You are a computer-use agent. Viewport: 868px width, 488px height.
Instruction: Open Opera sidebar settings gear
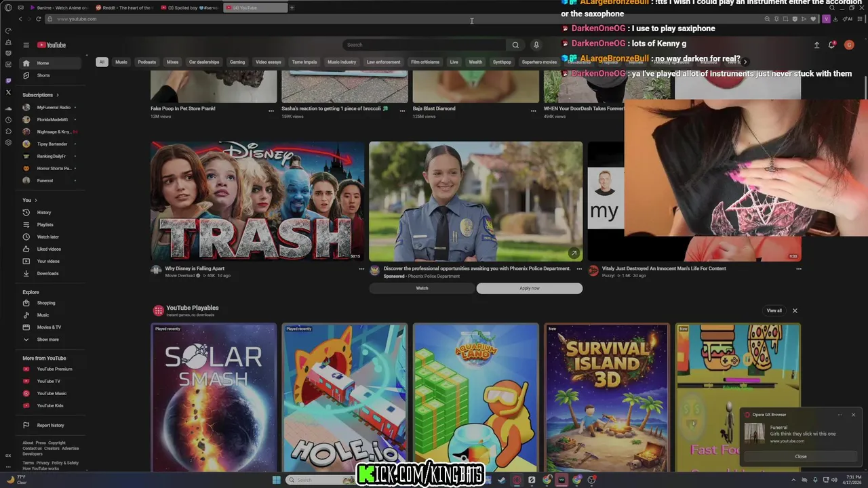tap(8, 142)
